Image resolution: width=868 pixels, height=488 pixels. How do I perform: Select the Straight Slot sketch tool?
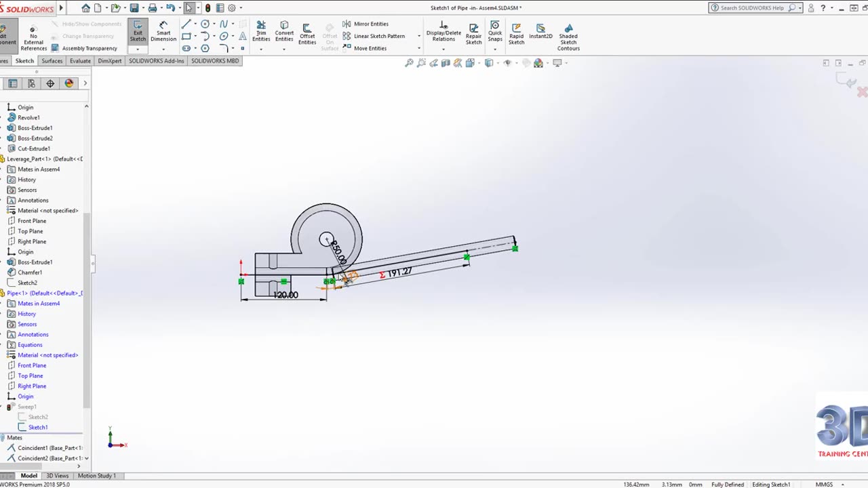tap(186, 48)
